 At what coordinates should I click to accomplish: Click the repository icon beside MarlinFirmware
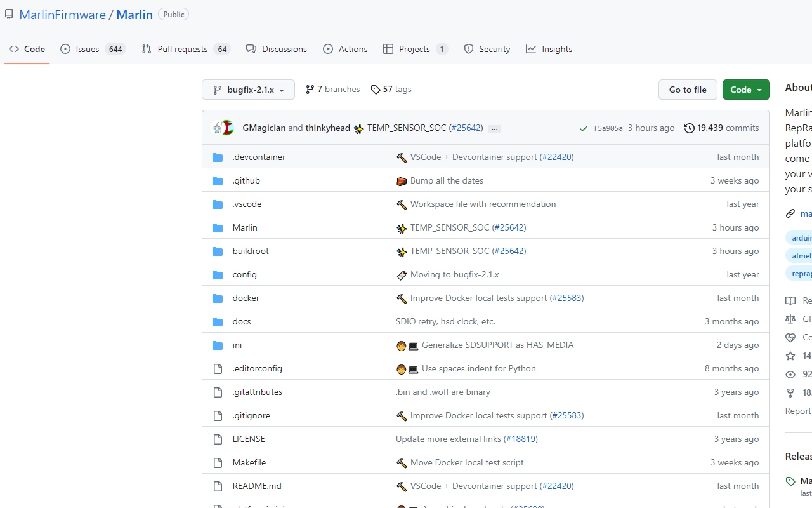pos(9,14)
